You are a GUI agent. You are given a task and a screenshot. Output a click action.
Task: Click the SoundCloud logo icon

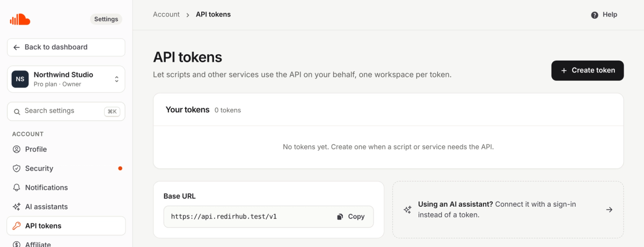pyautogui.click(x=20, y=20)
